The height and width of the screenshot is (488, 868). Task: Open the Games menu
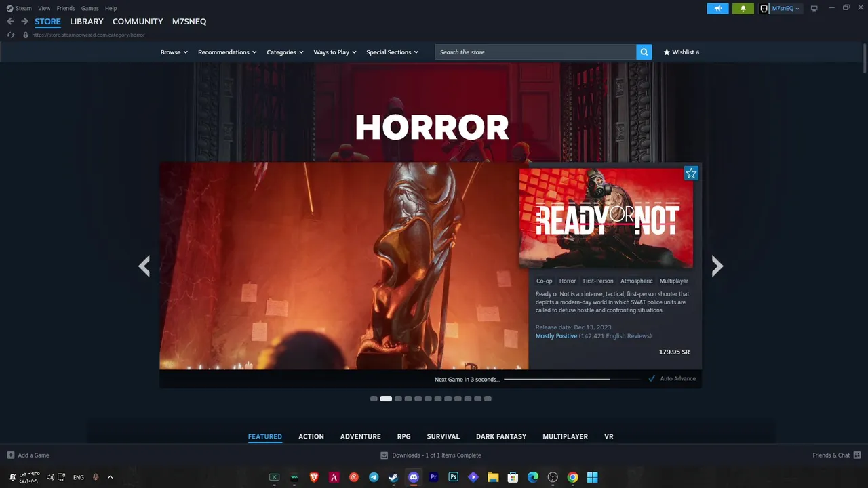[90, 8]
